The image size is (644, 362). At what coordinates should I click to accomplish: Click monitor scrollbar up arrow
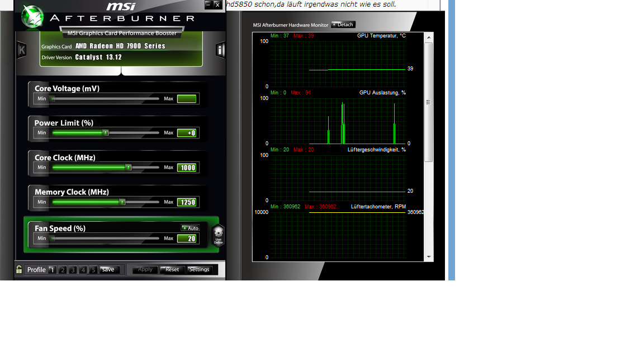click(429, 37)
